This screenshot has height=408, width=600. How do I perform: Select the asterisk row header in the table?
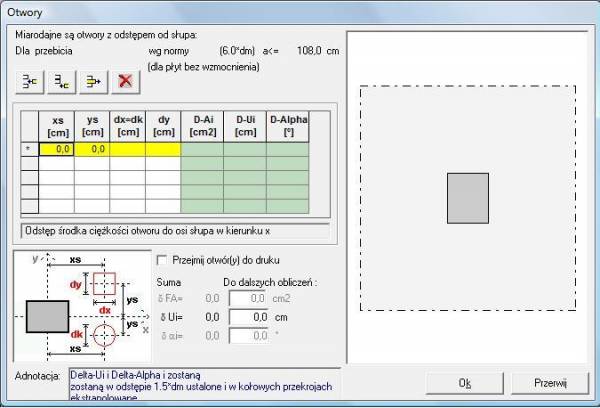click(29, 149)
